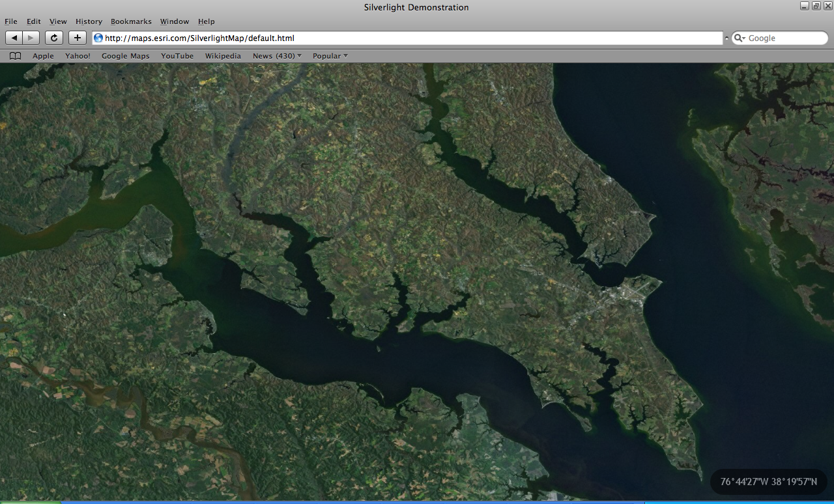Minimize the browser window
The image size is (834, 504).
(x=805, y=6)
